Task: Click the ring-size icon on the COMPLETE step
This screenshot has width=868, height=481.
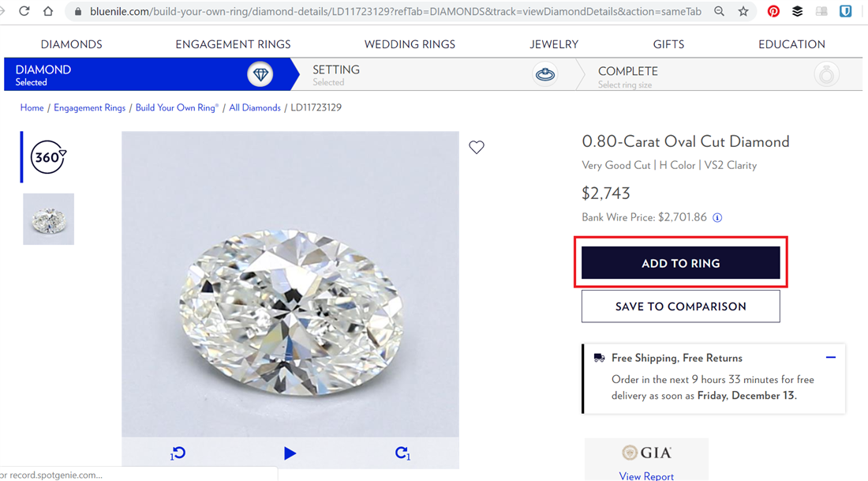Action: point(826,73)
